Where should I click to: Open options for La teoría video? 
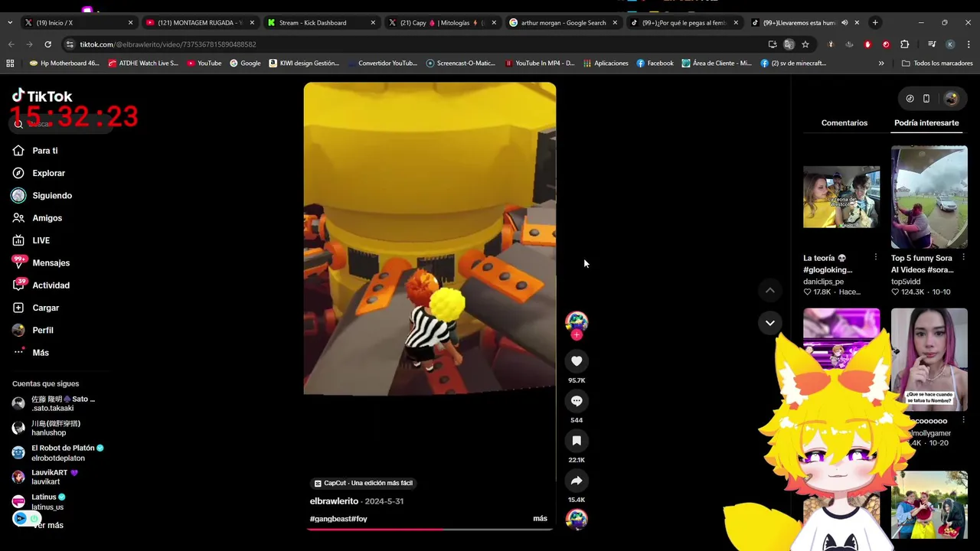[x=875, y=258]
